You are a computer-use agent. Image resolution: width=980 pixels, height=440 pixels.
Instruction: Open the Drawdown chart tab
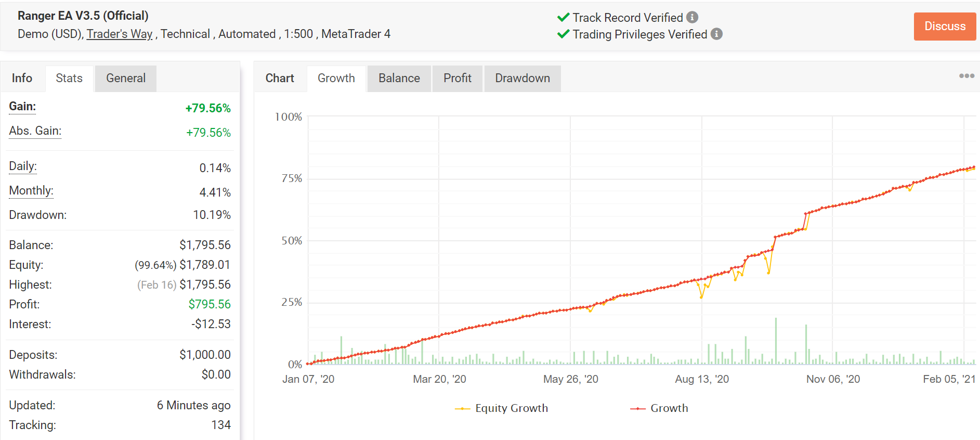tap(522, 78)
